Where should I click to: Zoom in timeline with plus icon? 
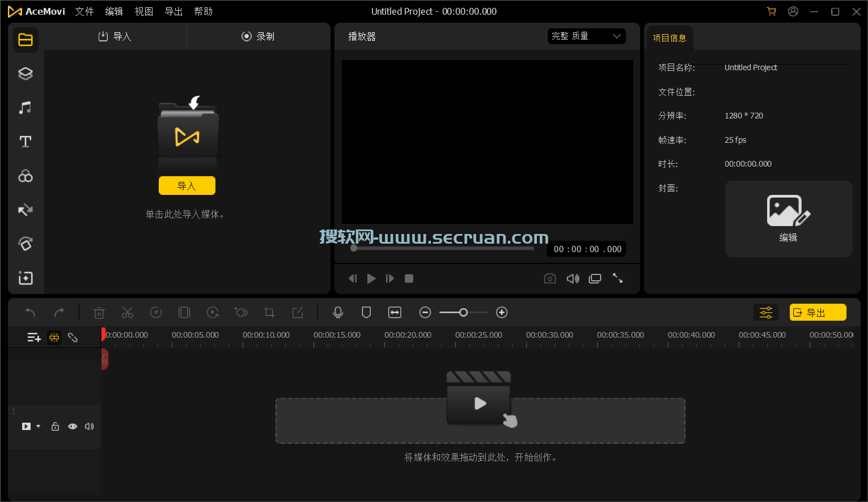pos(502,312)
